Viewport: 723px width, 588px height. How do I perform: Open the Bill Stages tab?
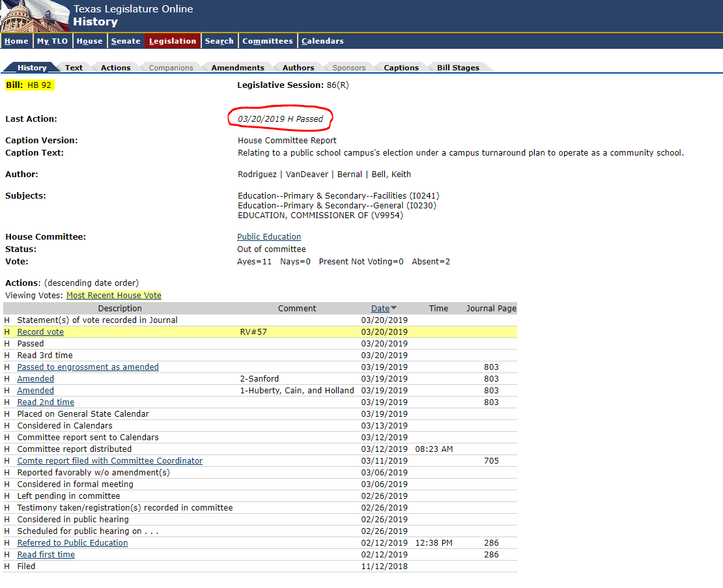click(458, 68)
